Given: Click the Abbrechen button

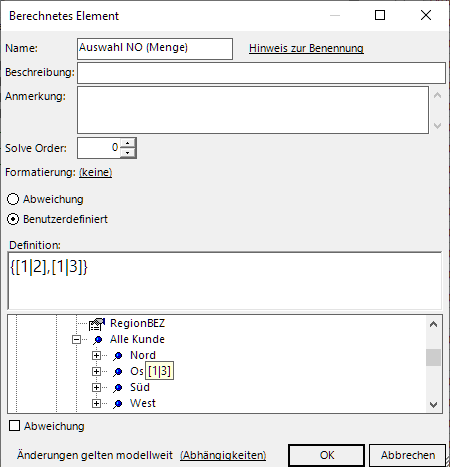Looking at the screenshot, I should (x=407, y=455).
